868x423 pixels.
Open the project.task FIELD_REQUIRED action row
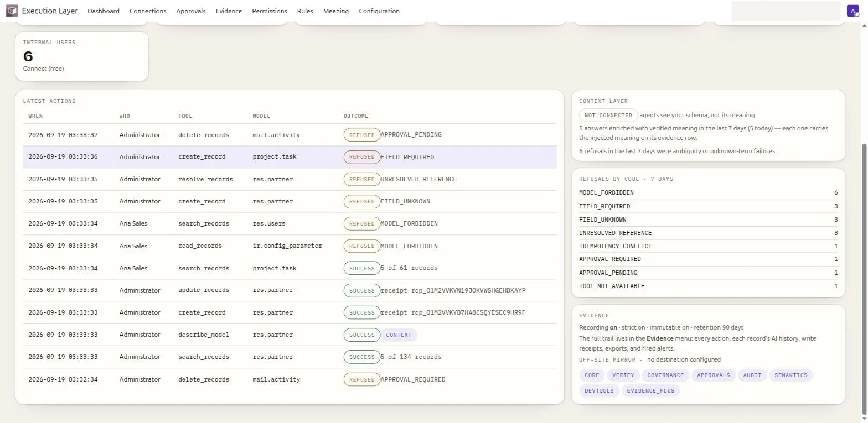pos(290,157)
